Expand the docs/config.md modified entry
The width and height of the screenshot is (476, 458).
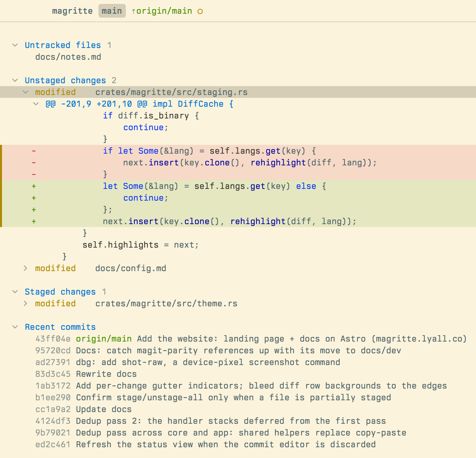(25, 268)
